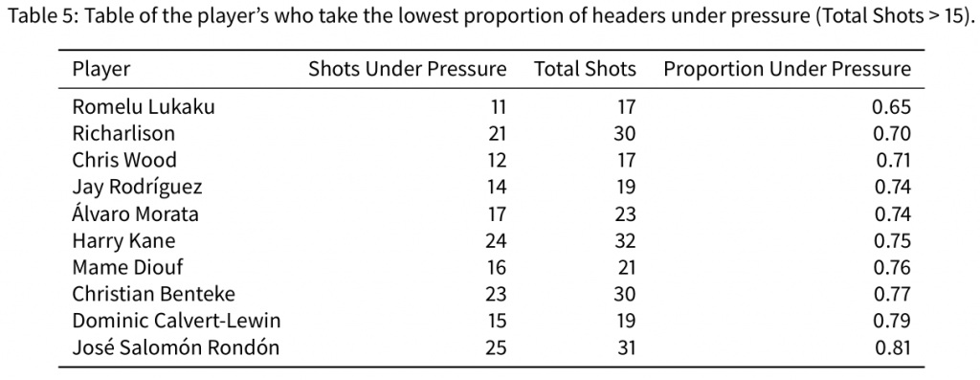Click the 0.65 proportion value
980x380 pixels.
tap(892, 107)
